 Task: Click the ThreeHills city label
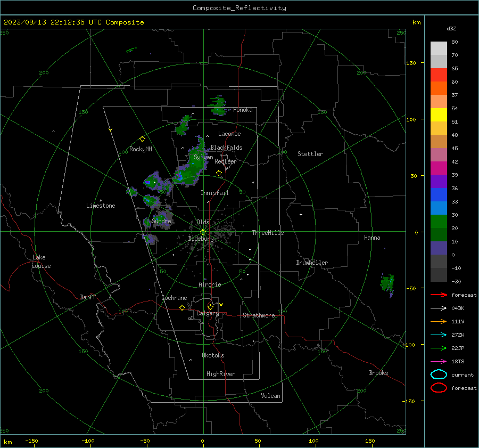268,233
